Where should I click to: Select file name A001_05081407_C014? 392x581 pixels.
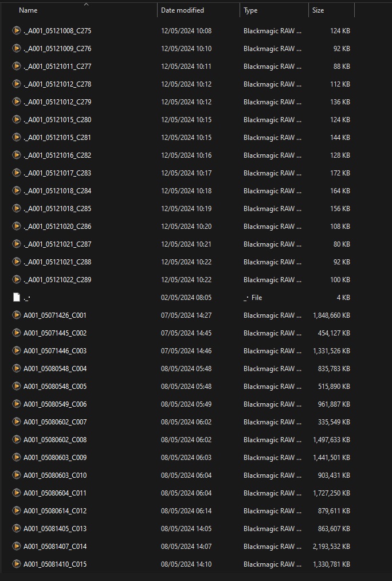pos(55,547)
